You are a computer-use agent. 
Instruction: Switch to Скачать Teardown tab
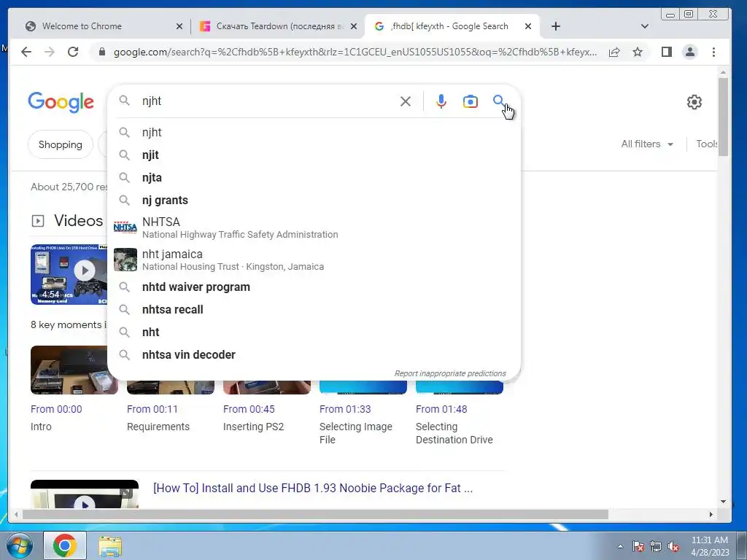(x=278, y=26)
